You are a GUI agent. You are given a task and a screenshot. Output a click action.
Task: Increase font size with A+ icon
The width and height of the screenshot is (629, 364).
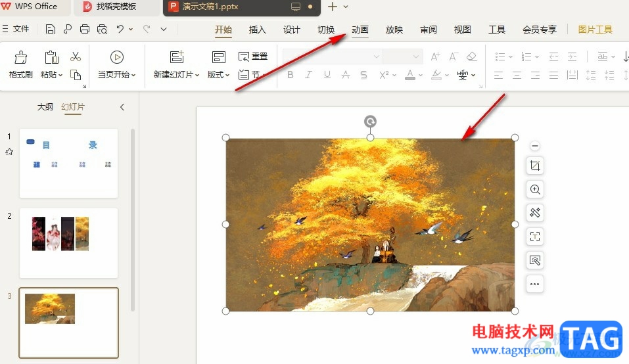[x=435, y=57]
